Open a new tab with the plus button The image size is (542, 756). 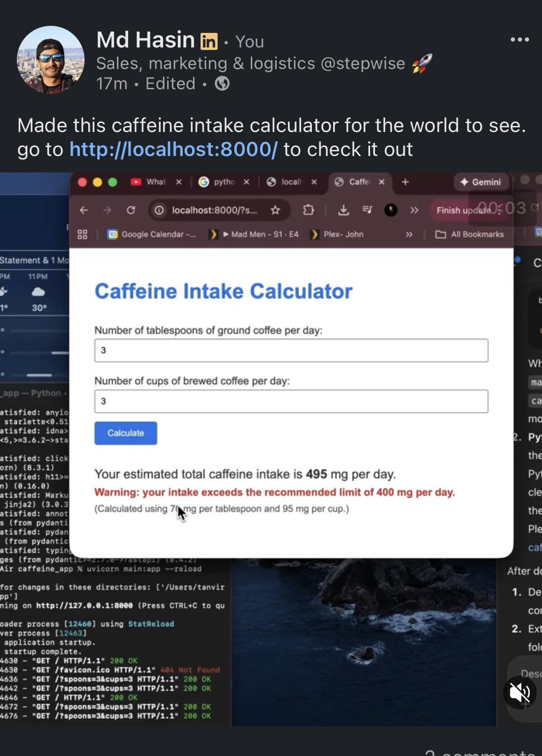405,182
